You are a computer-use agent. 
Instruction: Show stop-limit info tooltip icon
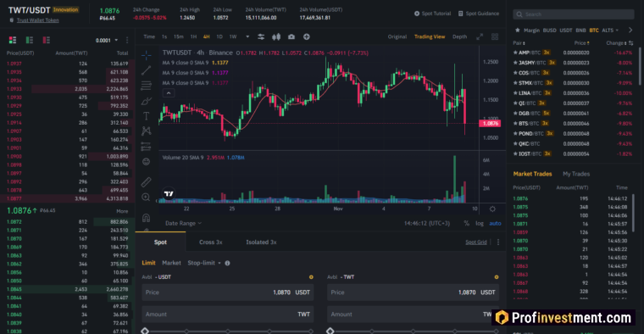click(228, 263)
